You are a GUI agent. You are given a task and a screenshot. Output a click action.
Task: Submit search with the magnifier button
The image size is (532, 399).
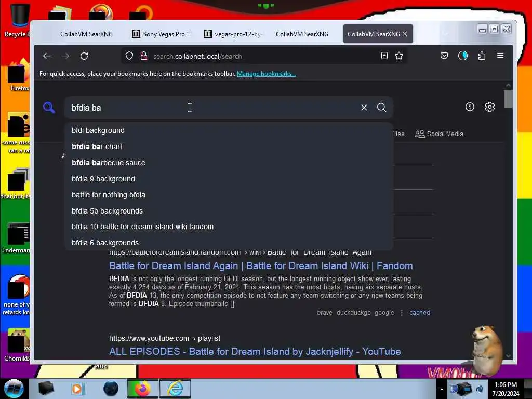pos(382,108)
